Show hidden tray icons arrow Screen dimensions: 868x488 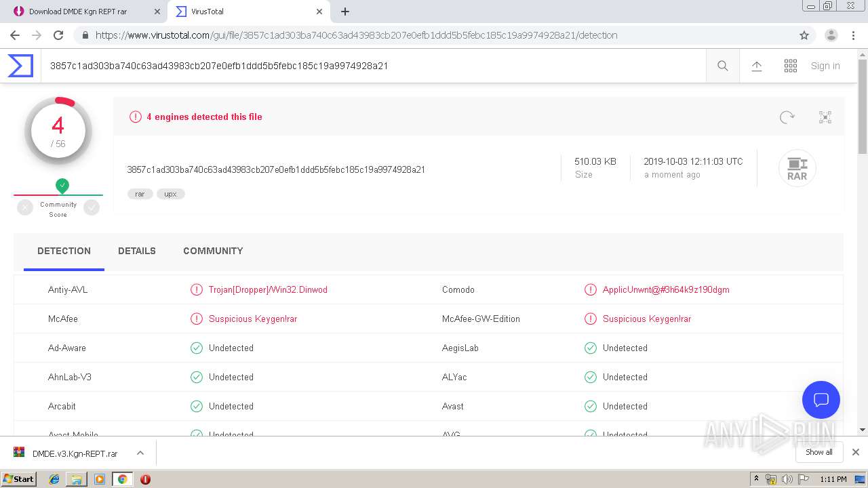click(x=756, y=479)
